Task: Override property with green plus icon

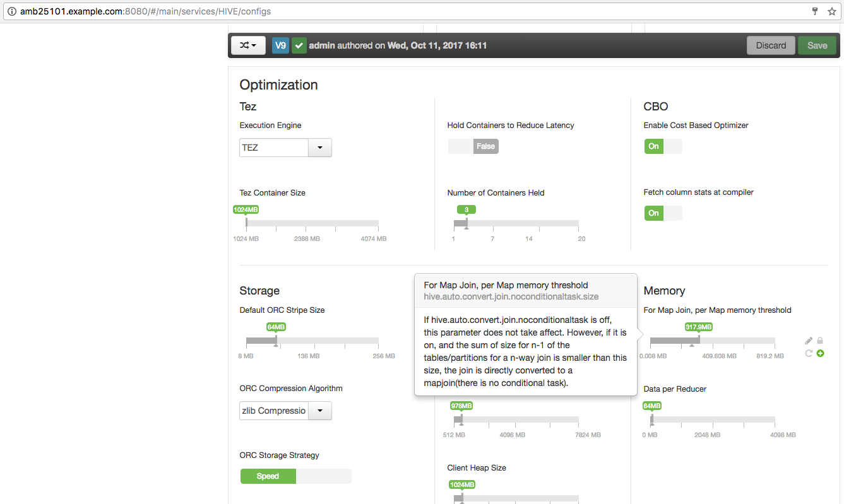Action: [820, 353]
